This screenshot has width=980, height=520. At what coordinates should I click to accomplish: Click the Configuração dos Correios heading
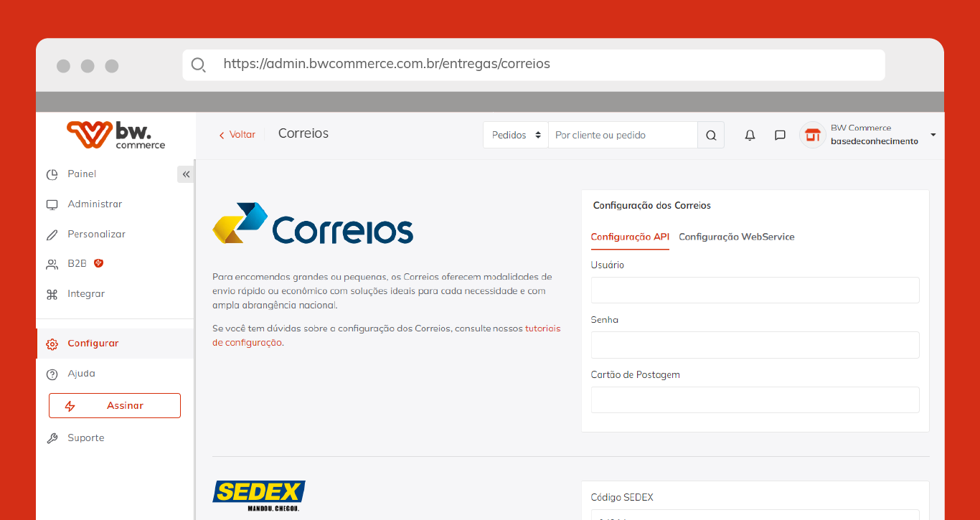(x=652, y=206)
